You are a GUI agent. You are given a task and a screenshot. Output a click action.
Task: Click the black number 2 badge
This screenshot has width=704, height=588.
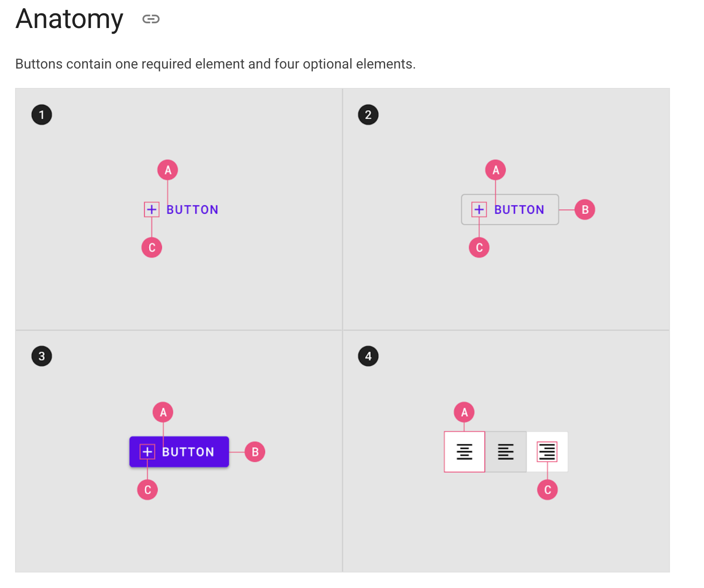coord(368,115)
